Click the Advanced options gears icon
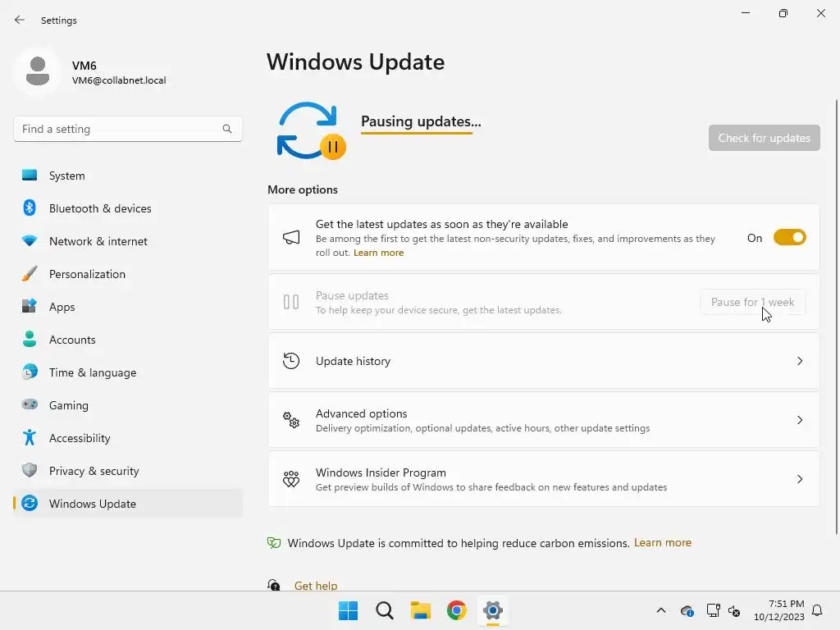Image resolution: width=840 pixels, height=630 pixels. [291, 419]
